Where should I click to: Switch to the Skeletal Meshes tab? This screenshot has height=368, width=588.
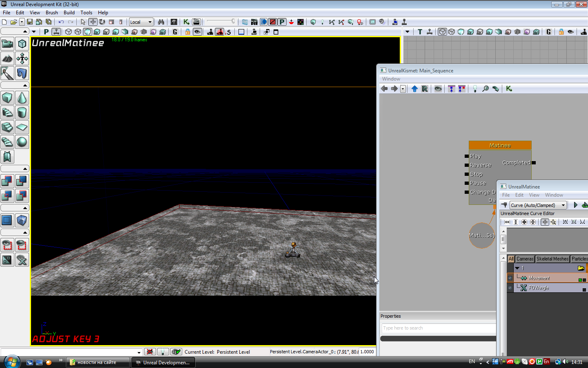552,259
